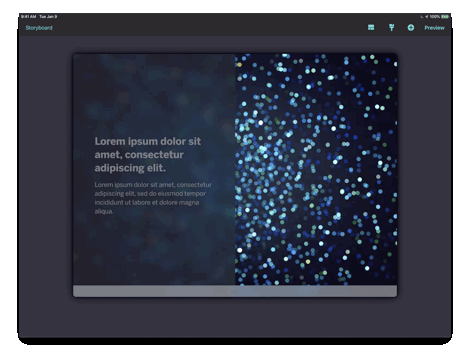470x362 pixels.
Task: Select the sparkling bokeh lights image
Action: (x=316, y=169)
